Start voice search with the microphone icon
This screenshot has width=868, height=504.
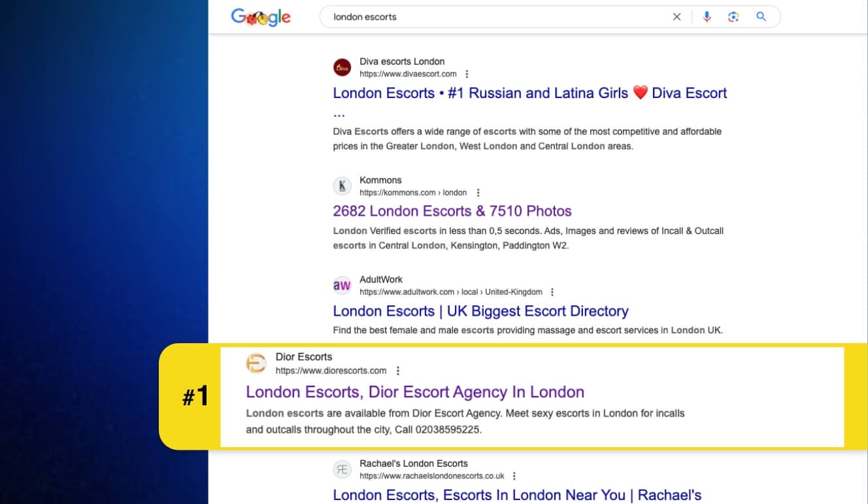[707, 17]
